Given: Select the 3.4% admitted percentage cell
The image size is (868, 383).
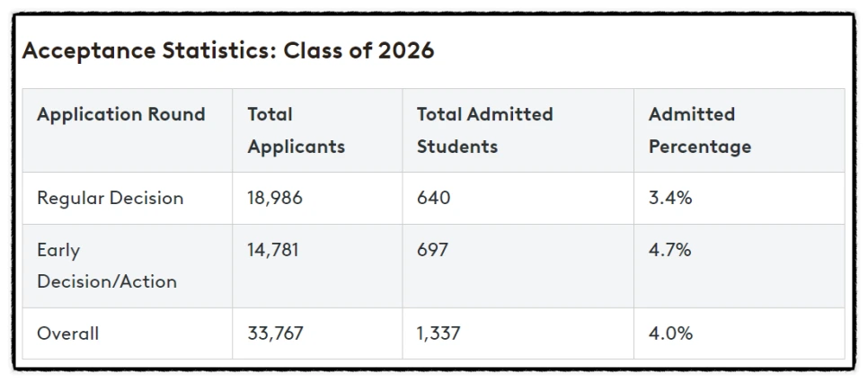Looking at the screenshot, I should pyautogui.click(x=670, y=198).
